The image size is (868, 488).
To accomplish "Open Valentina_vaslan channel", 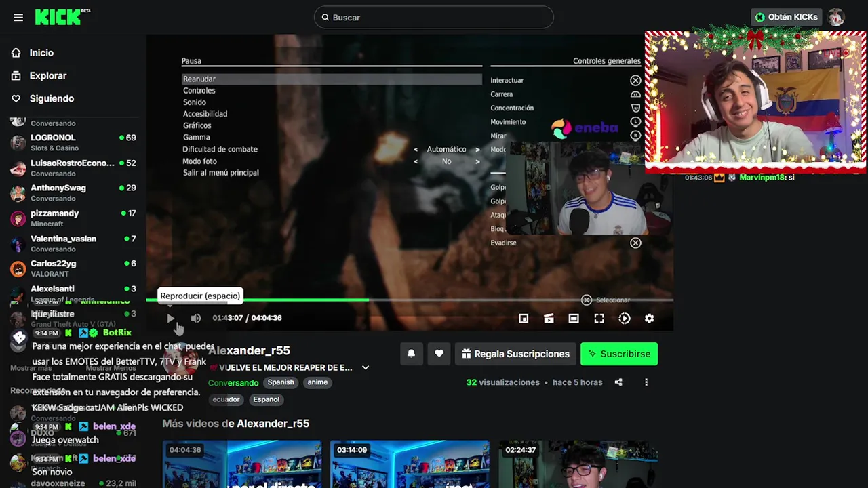I will pos(73,243).
